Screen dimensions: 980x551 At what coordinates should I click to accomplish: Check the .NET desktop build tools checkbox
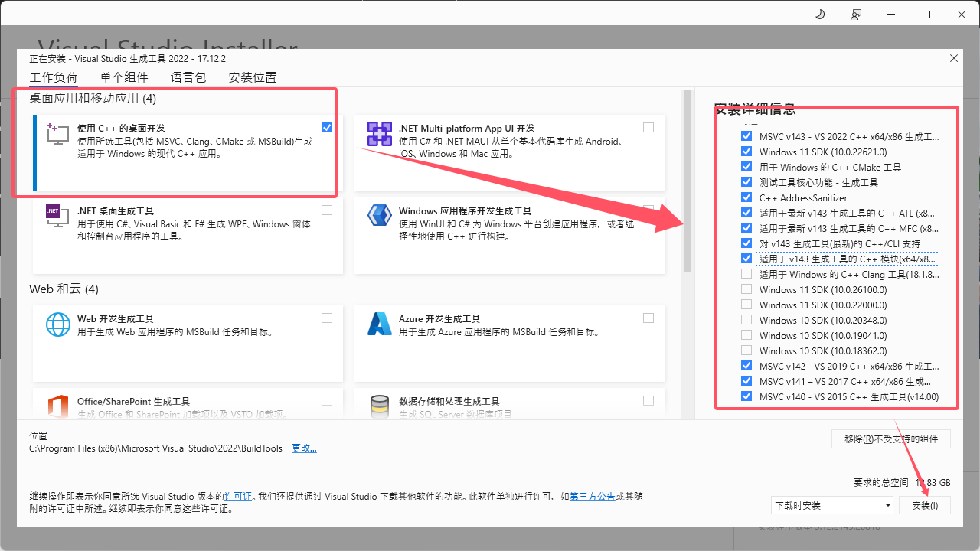point(327,210)
